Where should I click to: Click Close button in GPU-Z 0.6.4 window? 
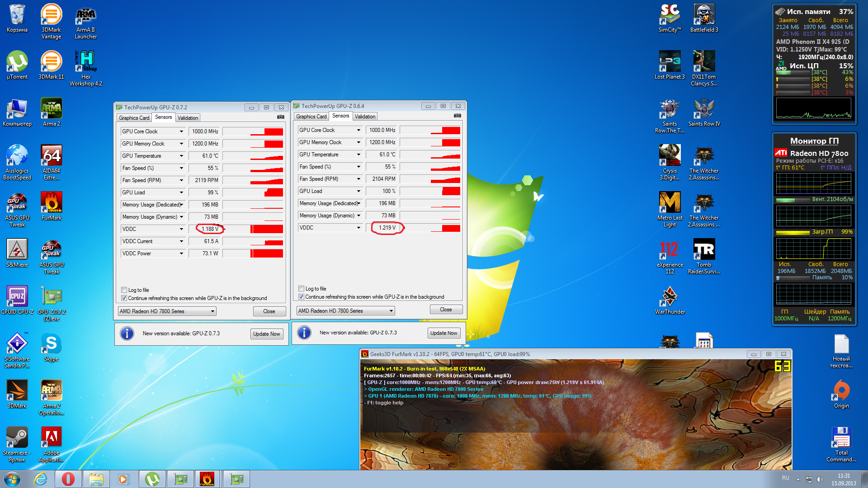pos(446,310)
